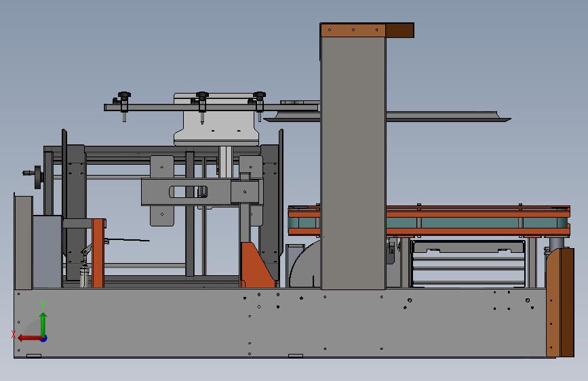Select the tall gray vertical column
The image size is (588, 381).
tap(353, 163)
